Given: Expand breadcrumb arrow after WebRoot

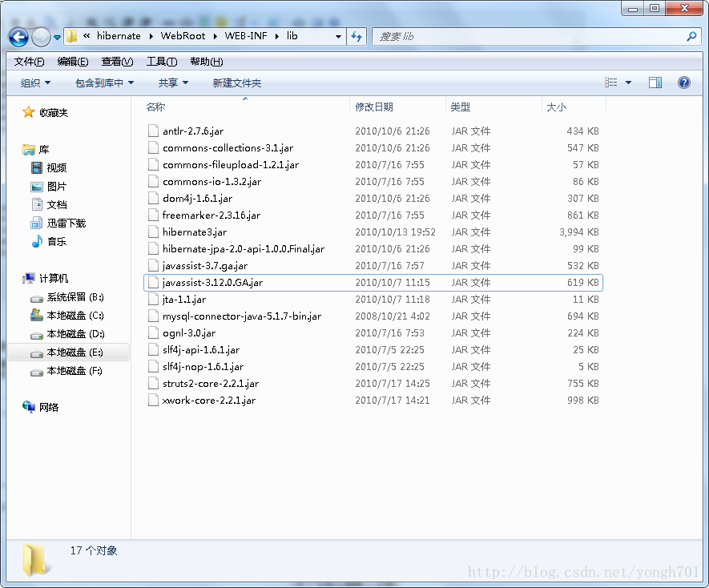Looking at the screenshot, I should (215, 36).
